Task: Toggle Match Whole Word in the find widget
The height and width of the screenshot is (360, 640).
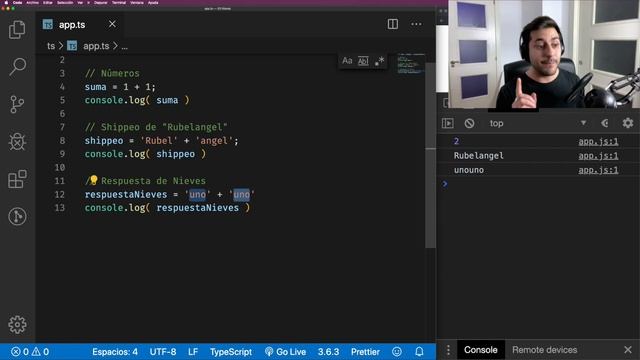Action: point(363,61)
